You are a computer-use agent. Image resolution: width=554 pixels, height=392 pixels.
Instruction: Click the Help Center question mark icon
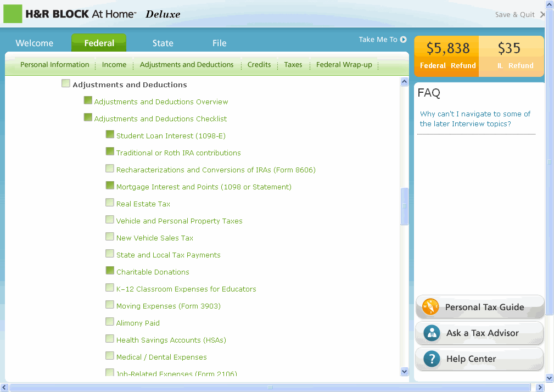point(432,359)
